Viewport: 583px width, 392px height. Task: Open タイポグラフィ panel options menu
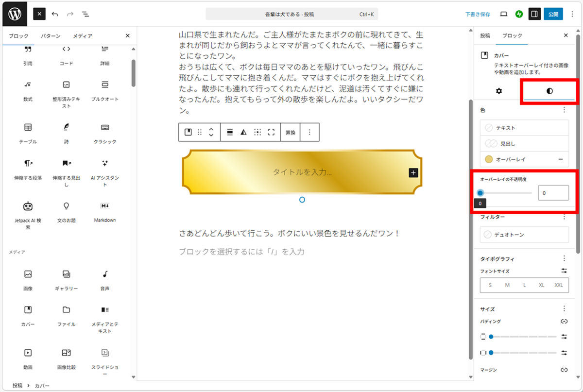click(x=564, y=259)
